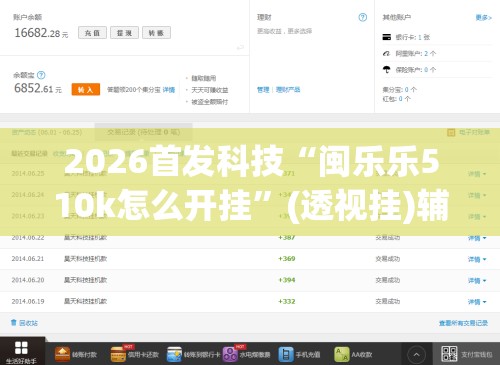Click 交易成功 status in 2014.06.21 row

tap(388, 259)
